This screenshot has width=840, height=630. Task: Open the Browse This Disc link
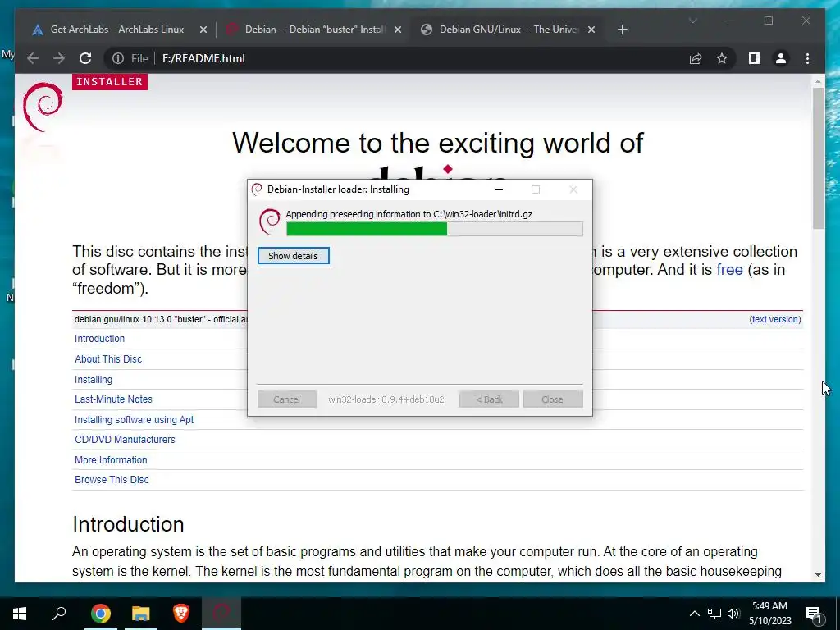click(x=112, y=479)
